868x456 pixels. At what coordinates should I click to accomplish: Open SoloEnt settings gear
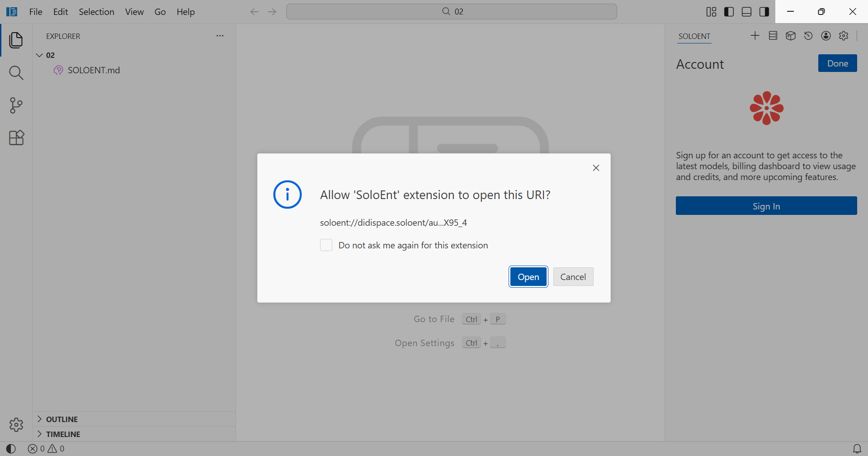[844, 36]
